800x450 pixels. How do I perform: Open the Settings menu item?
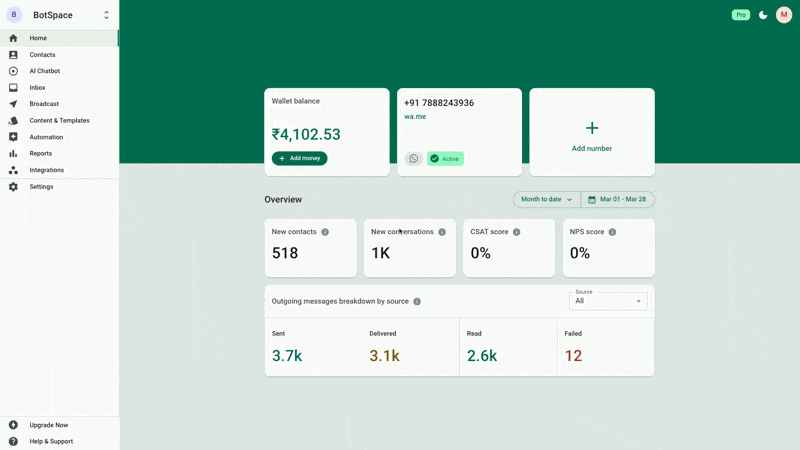coord(59,187)
